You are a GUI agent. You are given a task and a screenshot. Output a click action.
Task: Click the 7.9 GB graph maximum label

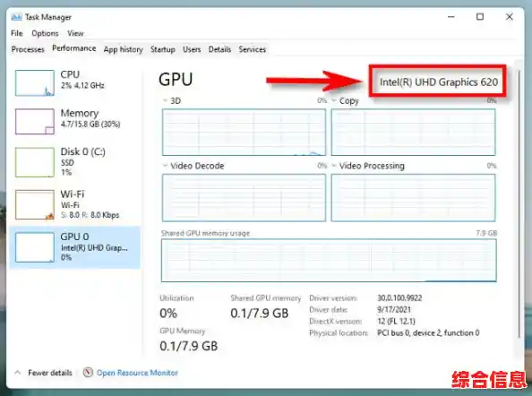pyautogui.click(x=486, y=233)
